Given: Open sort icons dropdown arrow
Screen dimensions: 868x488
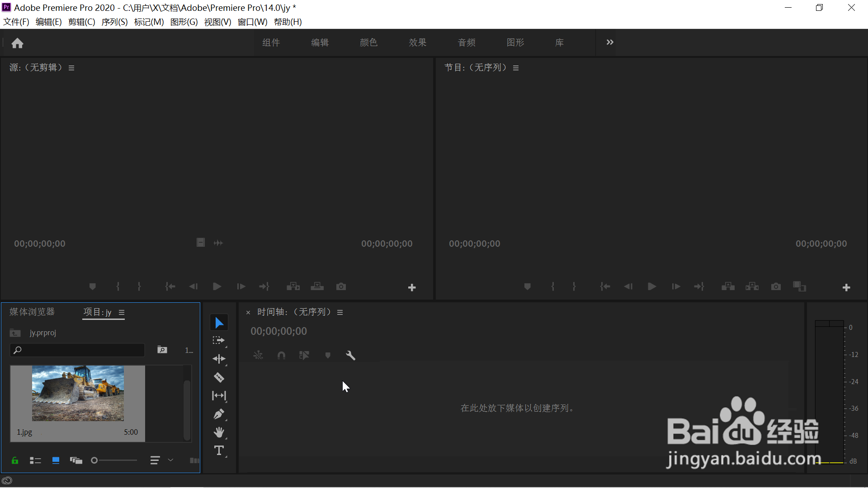Looking at the screenshot, I should (170, 460).
